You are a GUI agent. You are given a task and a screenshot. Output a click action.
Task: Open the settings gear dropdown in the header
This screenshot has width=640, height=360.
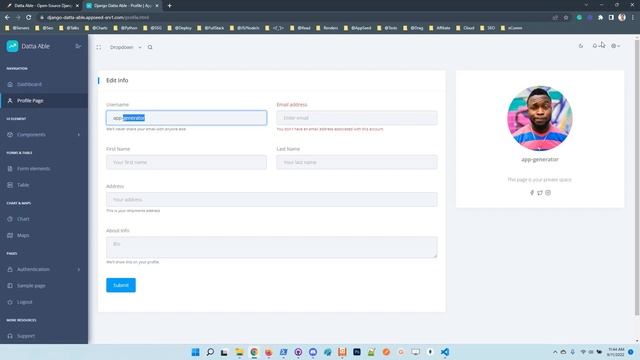pos(615,46)
